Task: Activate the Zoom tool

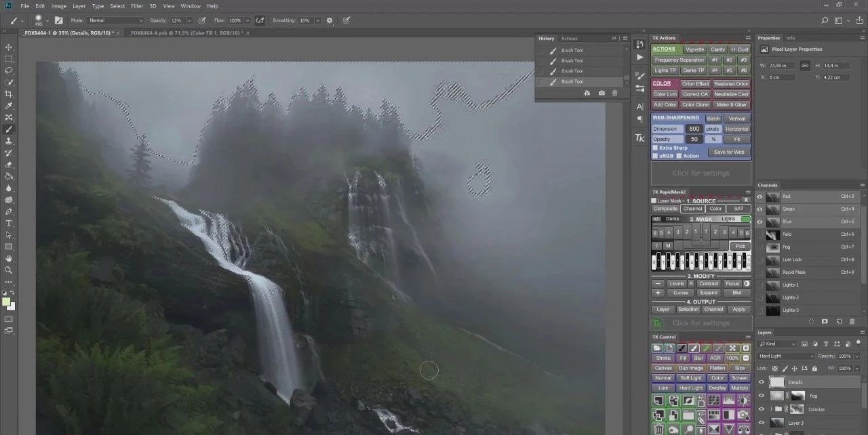Action: [x=9, y=270]
